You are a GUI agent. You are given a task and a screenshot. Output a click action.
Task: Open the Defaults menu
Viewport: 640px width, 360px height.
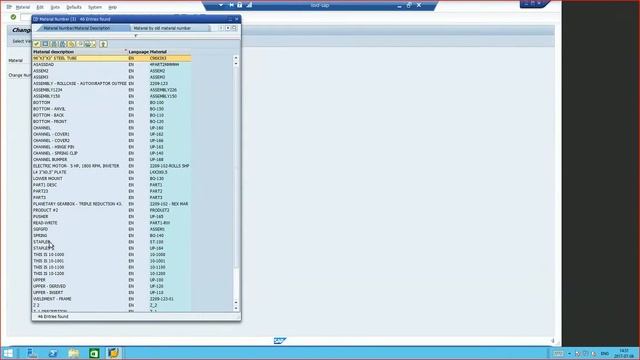pyautogui.click(x=74, y=7)
